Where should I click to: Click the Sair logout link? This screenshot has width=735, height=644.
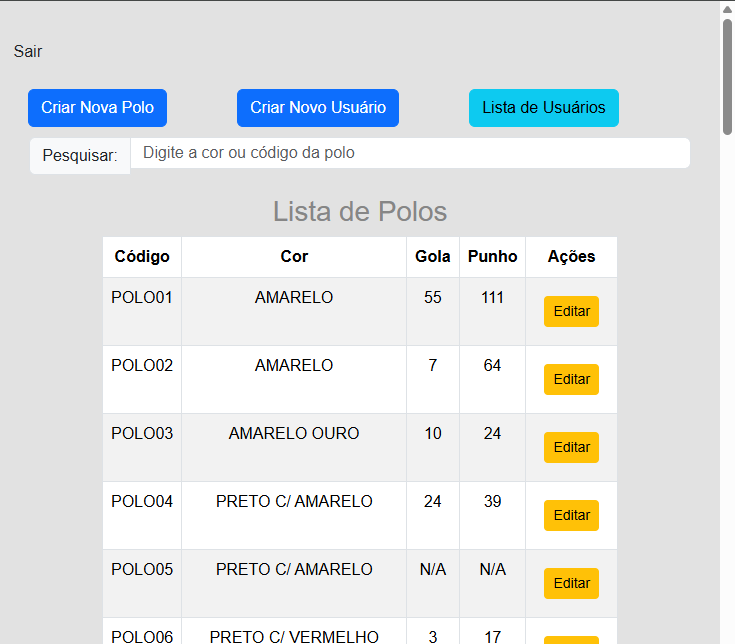(28, 51)
